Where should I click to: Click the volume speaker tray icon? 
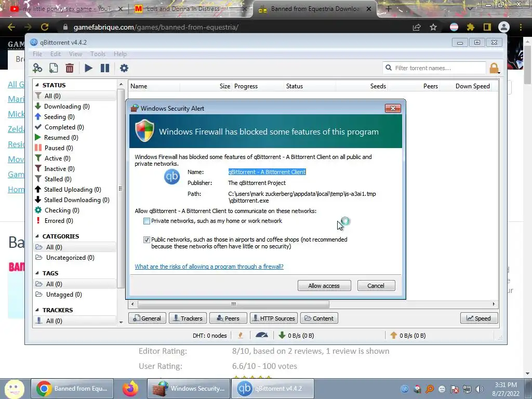coord(480,389)
